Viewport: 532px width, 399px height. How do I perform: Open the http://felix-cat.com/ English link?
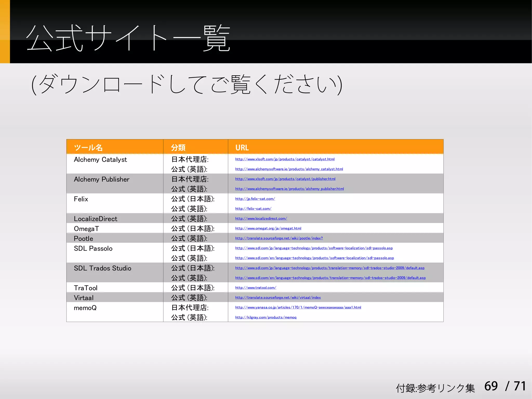[x=253, y=208]
